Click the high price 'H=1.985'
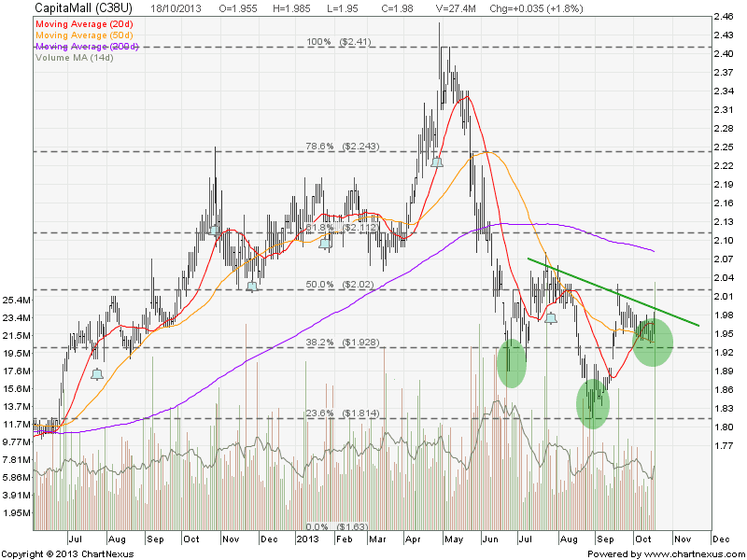The width and height of the screenshot is (747, 560). click(x=291, y=8)
